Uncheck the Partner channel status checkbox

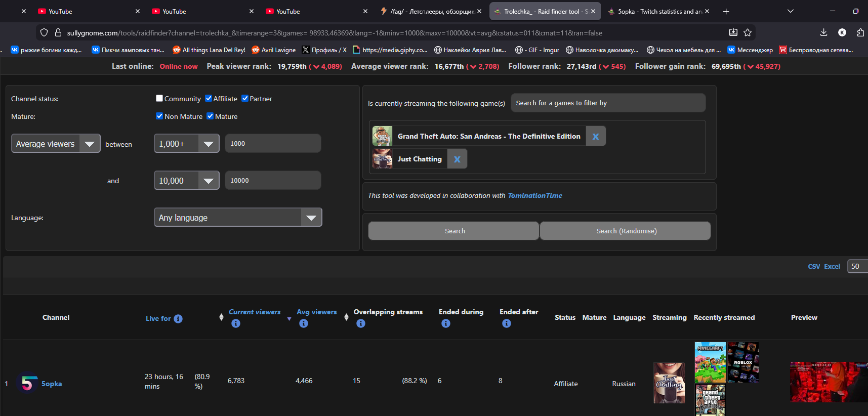coord(245,98)
